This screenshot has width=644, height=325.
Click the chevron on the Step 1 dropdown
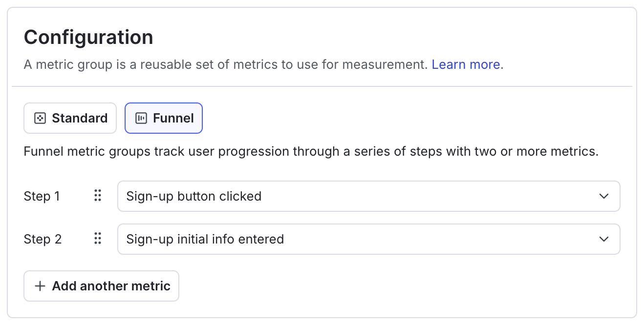604,196
